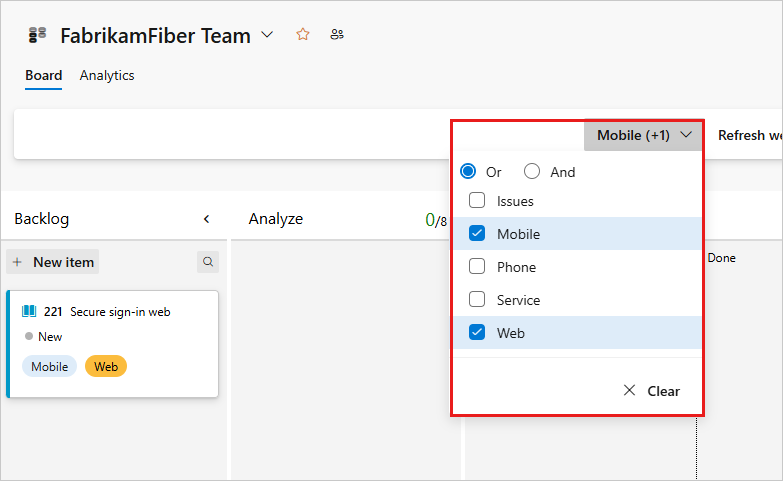Image resolution: width=783 pixels, height=481 pixels.
Task: Select the Or radio button
Action: pyautogui.click(x=468, y=171)
